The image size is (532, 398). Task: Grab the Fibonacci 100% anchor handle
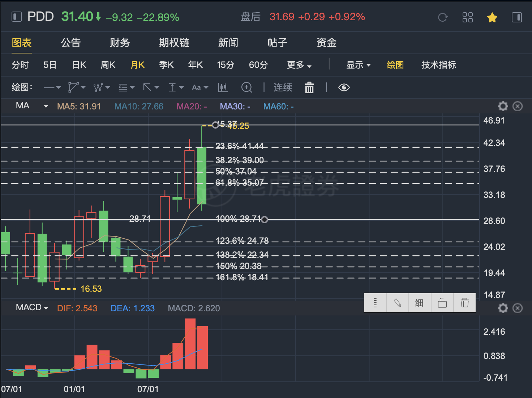point(265,220)
